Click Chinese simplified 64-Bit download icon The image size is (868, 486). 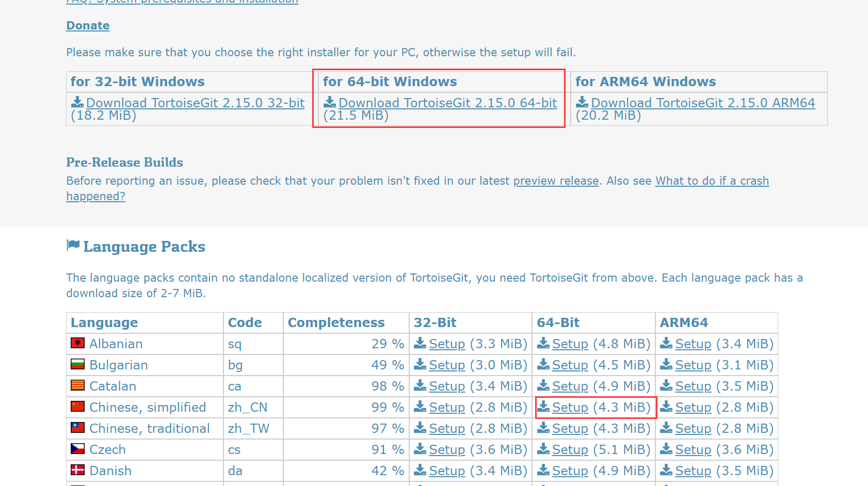click(x=543, y=407)
